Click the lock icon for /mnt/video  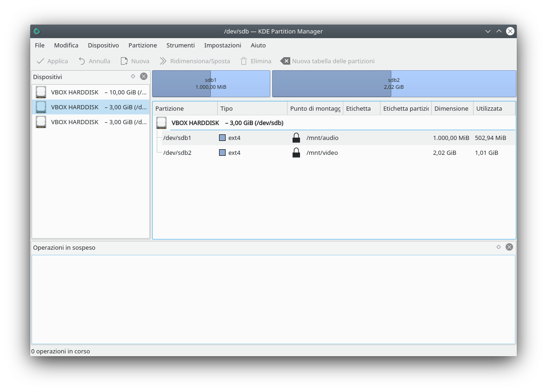coord(296,153)
